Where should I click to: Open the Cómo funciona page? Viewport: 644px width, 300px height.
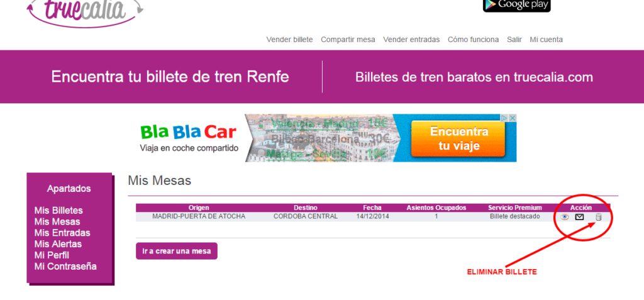click(473, 39)
